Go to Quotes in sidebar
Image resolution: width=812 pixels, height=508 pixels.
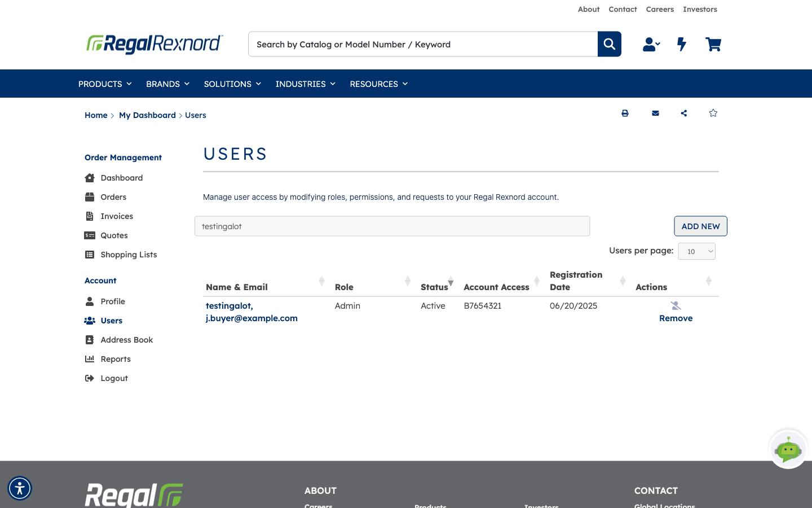(114, 235)
